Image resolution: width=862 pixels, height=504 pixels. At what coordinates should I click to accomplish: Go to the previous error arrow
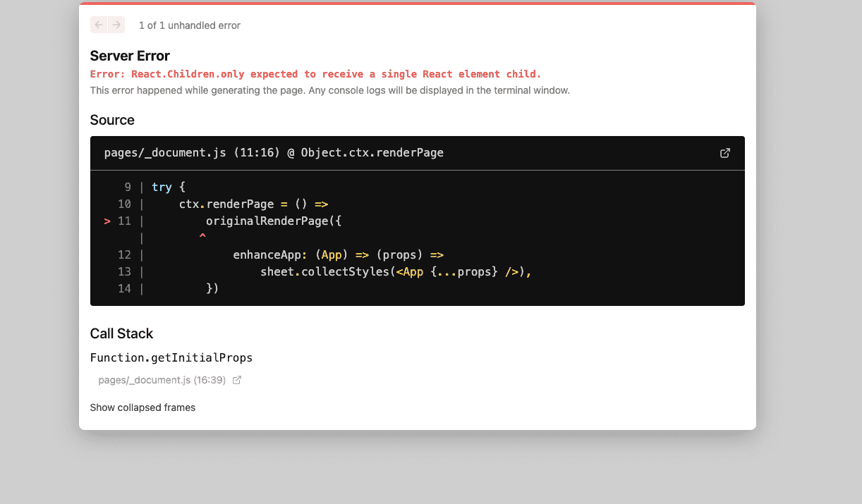click(99, 25)
